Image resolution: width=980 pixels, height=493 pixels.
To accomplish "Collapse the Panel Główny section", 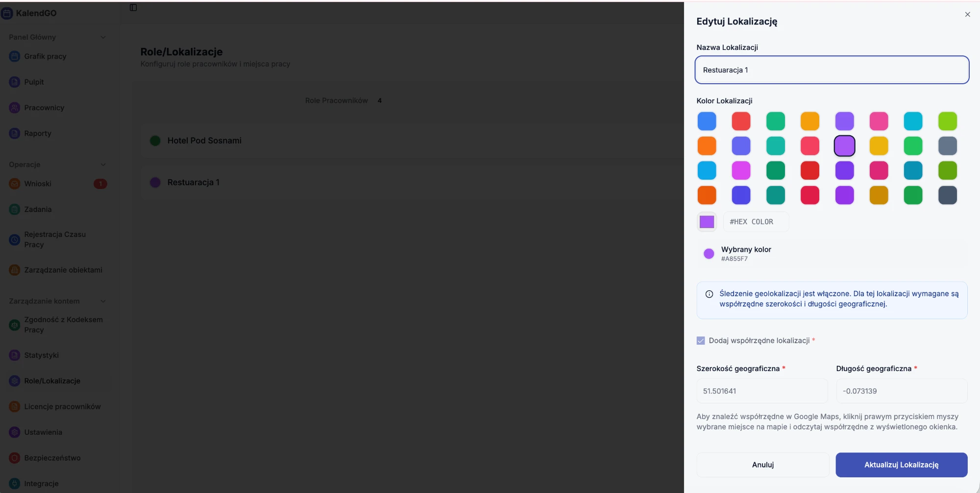I will coord(103,37).
